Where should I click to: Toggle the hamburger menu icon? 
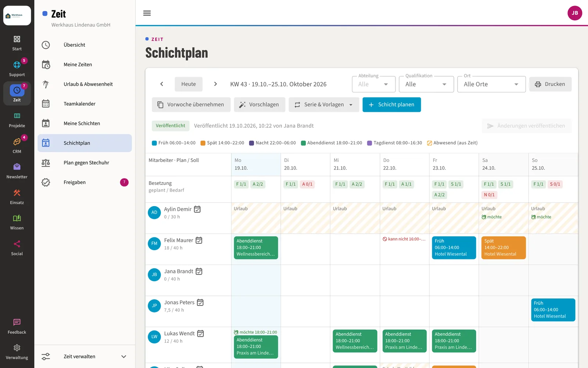coord(147,13)
